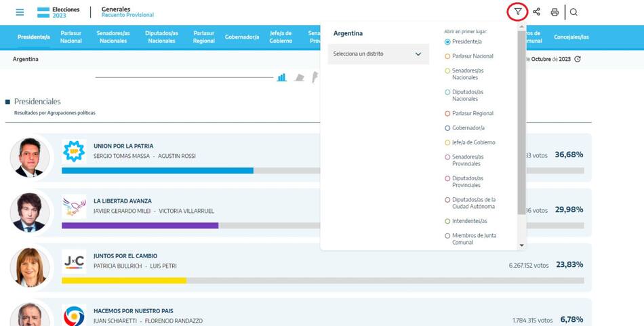This screenshot has width=644, height=326.
Task: Select the Parlasur Nacional radio option
Action: point(447,56)
